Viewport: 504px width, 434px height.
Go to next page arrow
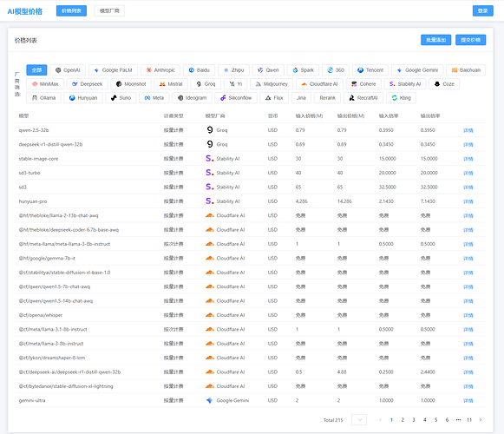pyautogui.click(x=481, y=420)
